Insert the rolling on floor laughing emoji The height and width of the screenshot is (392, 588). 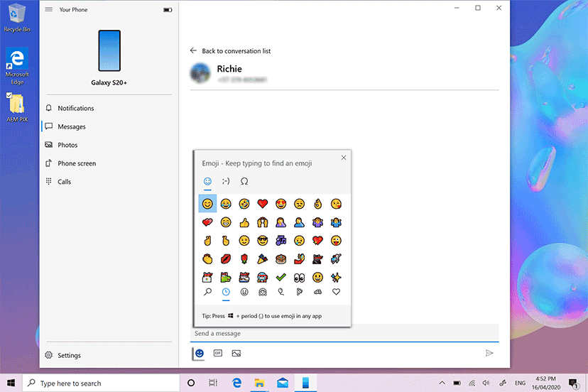pyautogui.click(x=244, y=204)
